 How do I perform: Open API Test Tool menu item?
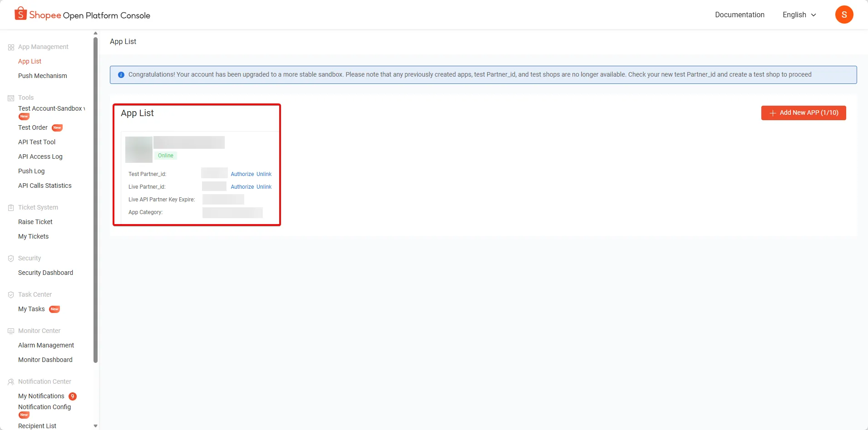[37, 142]
